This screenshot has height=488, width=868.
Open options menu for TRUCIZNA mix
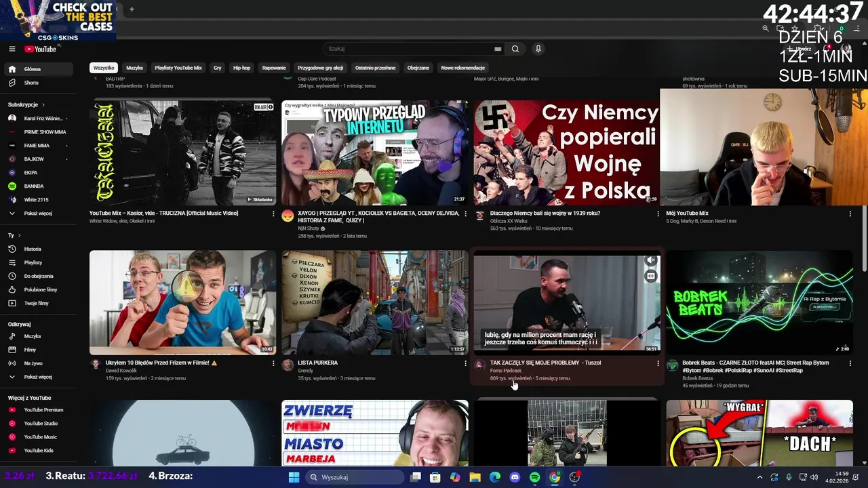(x=273, y=213)
